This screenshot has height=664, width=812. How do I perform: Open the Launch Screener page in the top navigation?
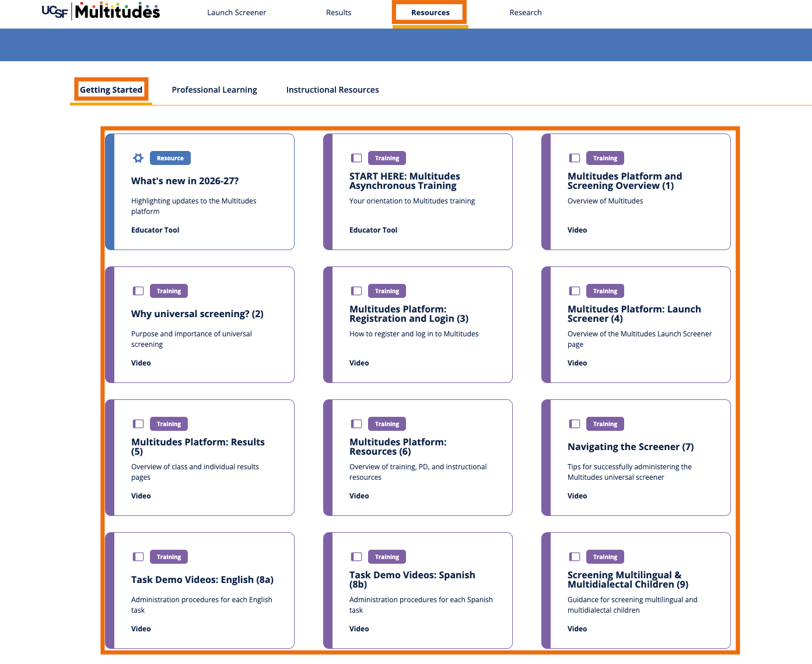tap(237, 12)
